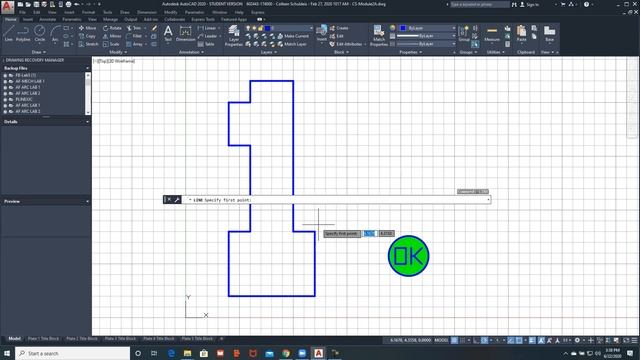This screenshot has width=640, height=360.
Task: Click the Table tool
Action: point(206,44)
